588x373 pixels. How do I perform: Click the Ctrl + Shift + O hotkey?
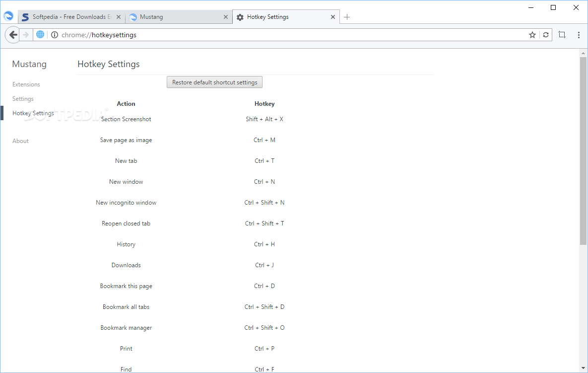click(264, 328)
